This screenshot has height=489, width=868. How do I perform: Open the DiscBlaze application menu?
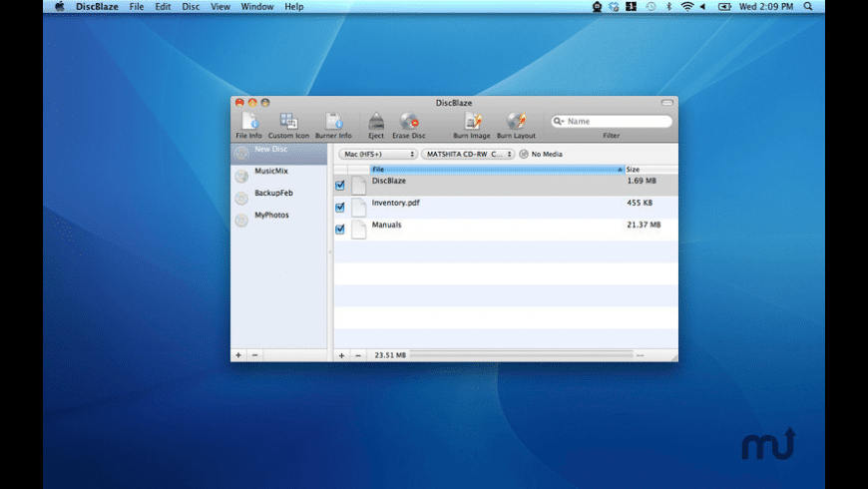coord(97,7)
